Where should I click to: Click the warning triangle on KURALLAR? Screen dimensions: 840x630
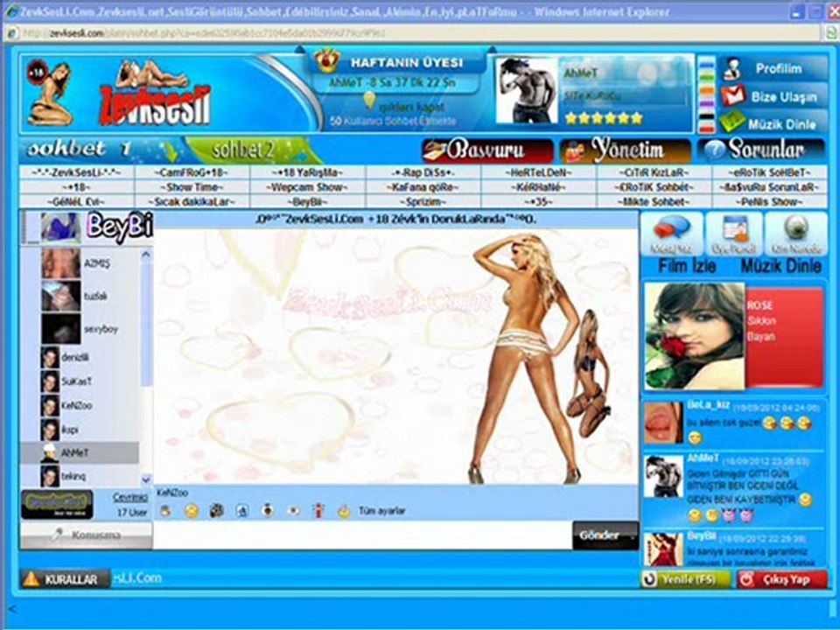pos(31,579)
